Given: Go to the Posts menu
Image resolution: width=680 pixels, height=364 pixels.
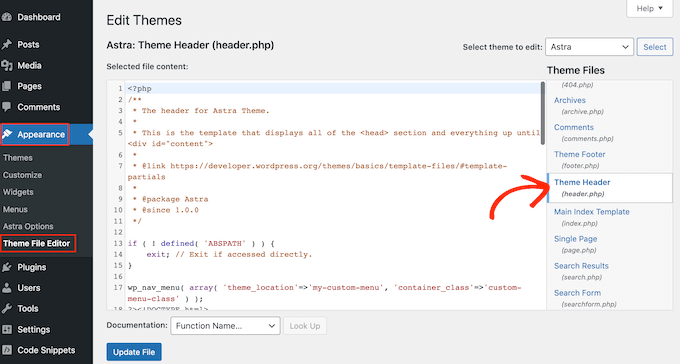Looking at the screenshot, I should [28, 45].
